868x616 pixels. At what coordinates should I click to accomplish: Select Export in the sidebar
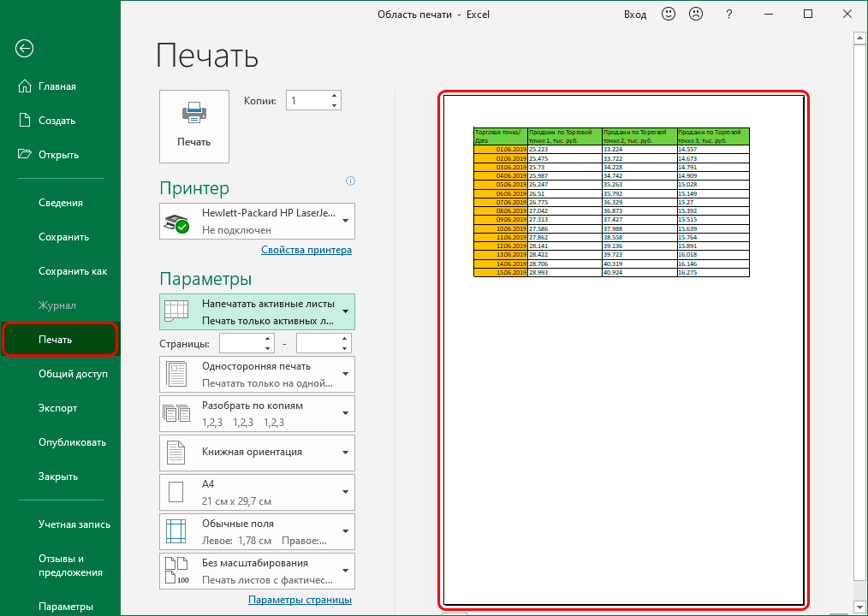point(58,408)
